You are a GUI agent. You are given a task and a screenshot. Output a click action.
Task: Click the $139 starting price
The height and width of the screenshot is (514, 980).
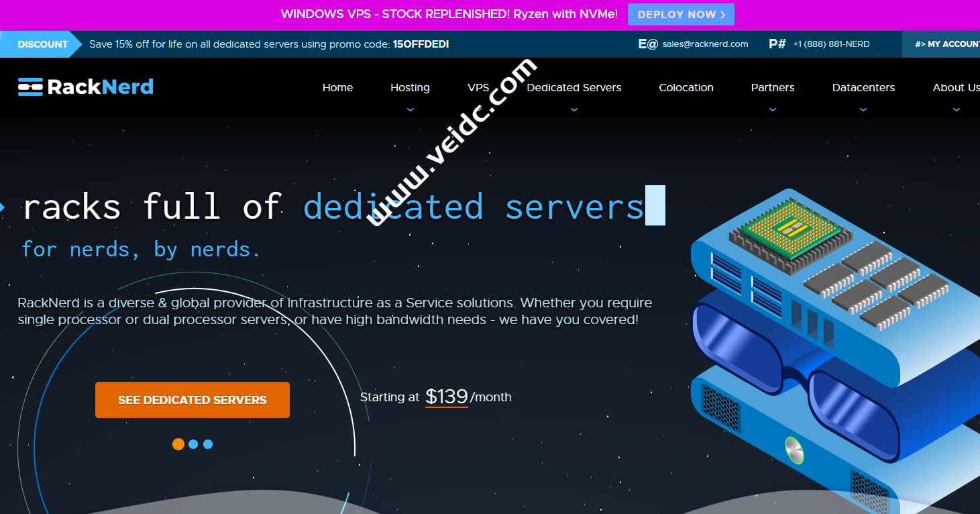coord(447,397)
